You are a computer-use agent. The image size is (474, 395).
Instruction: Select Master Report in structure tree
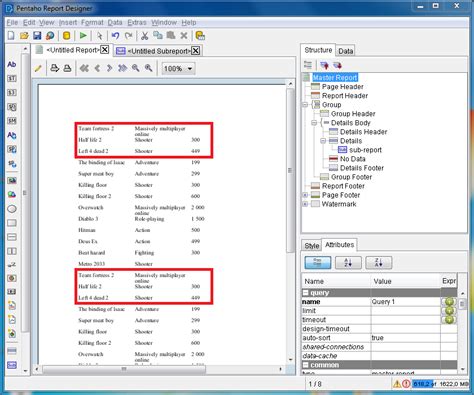tap(335, 78)
